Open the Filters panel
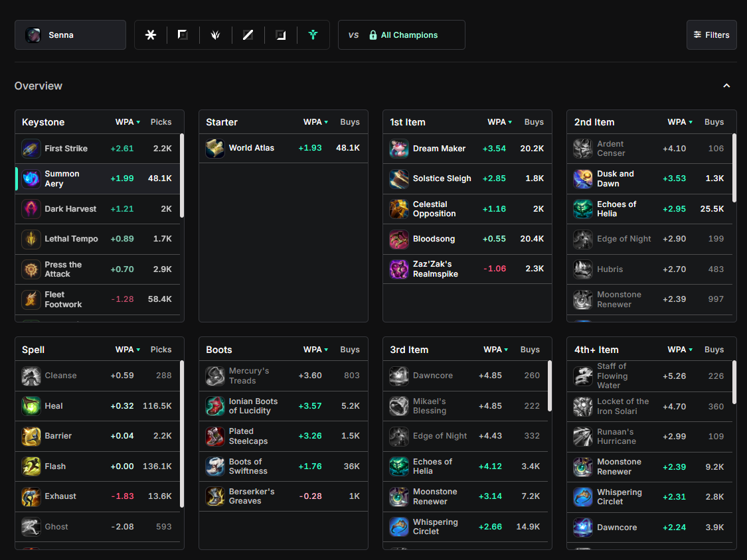This screenshot has height=560, width=747. [712, 35]
